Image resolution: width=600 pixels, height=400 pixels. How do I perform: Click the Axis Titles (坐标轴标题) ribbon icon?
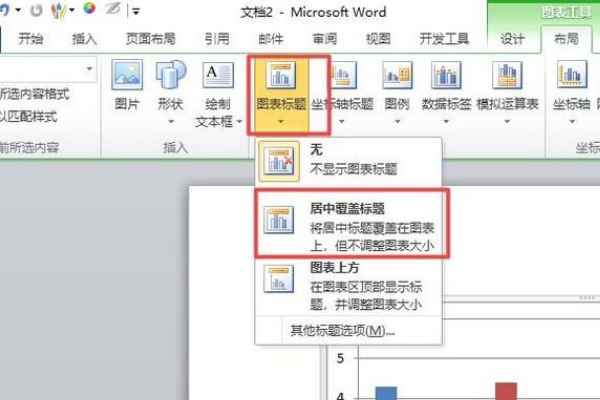343,75
